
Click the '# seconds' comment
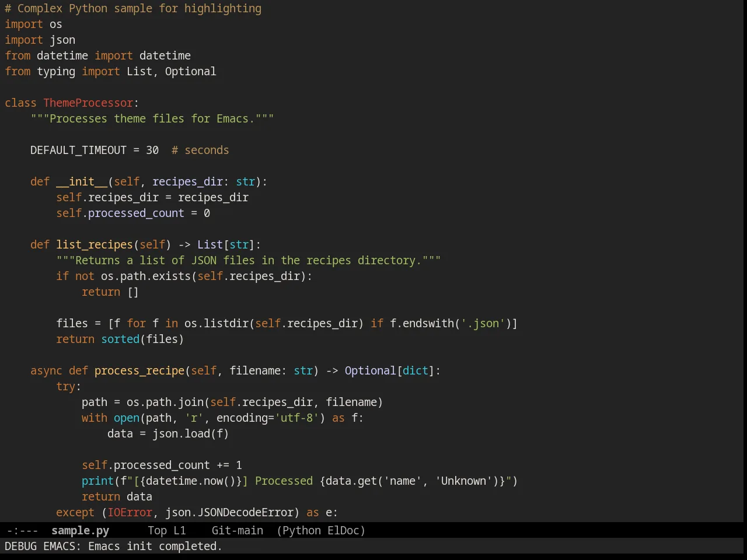pos(200,150)
